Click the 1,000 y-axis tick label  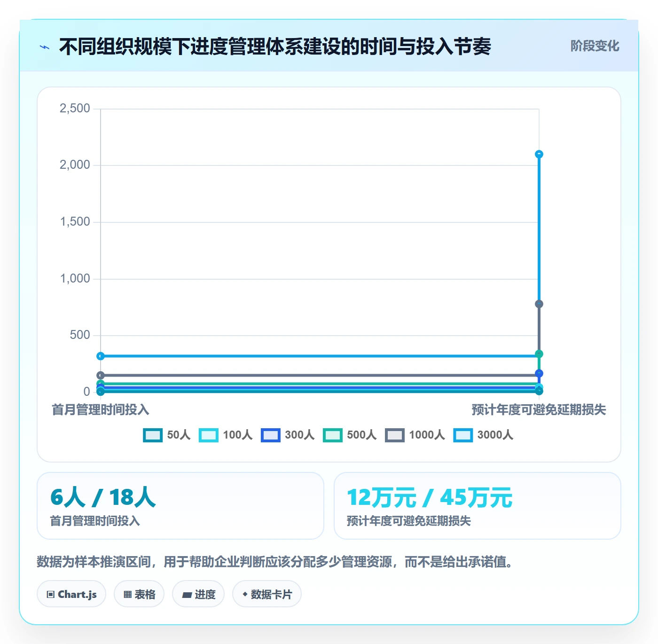point(75,279)
